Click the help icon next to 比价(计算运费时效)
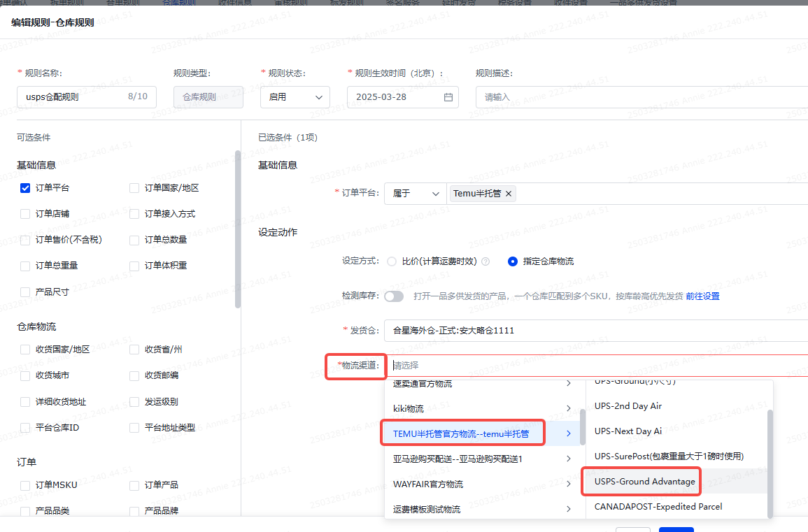 (485, 261)
